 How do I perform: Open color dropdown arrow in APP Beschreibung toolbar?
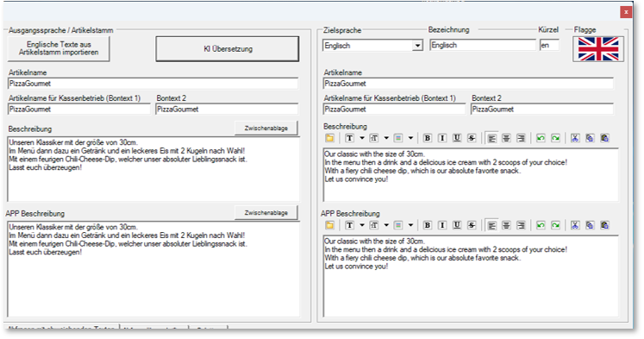pos(410,225)
